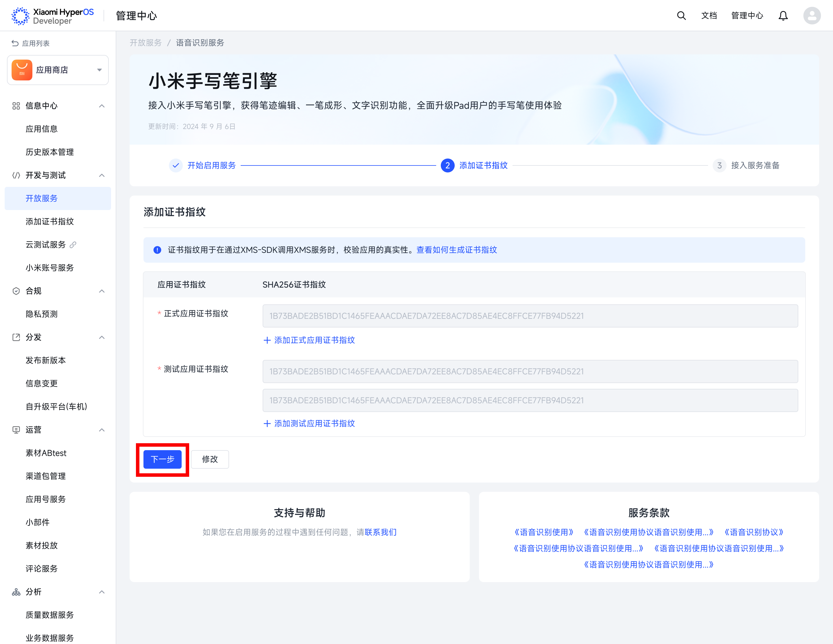Click 开放服务 breadcrumb link

pyautogui.click(x=146, y=43)
